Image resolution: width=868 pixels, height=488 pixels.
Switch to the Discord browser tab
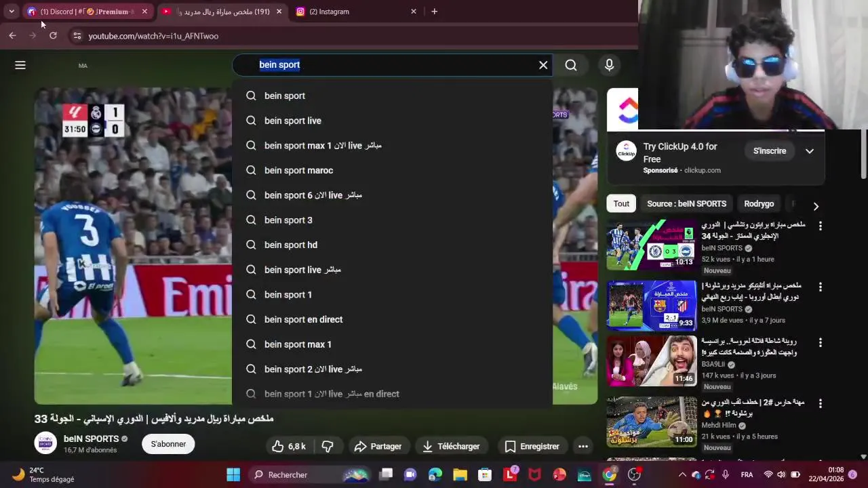(87, 12)
